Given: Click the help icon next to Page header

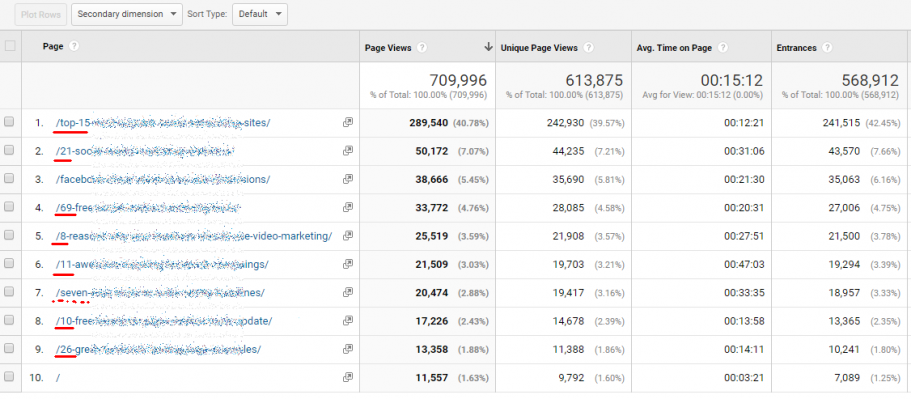Looking at the screenshot, I should pyautogui.click(x=74, y=46).
